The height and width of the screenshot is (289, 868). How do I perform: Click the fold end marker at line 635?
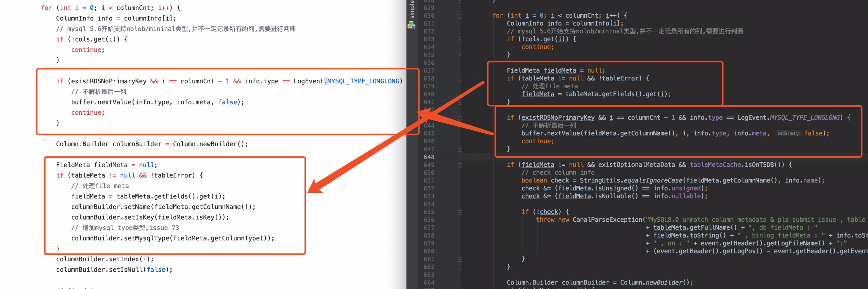click(460, 55)
